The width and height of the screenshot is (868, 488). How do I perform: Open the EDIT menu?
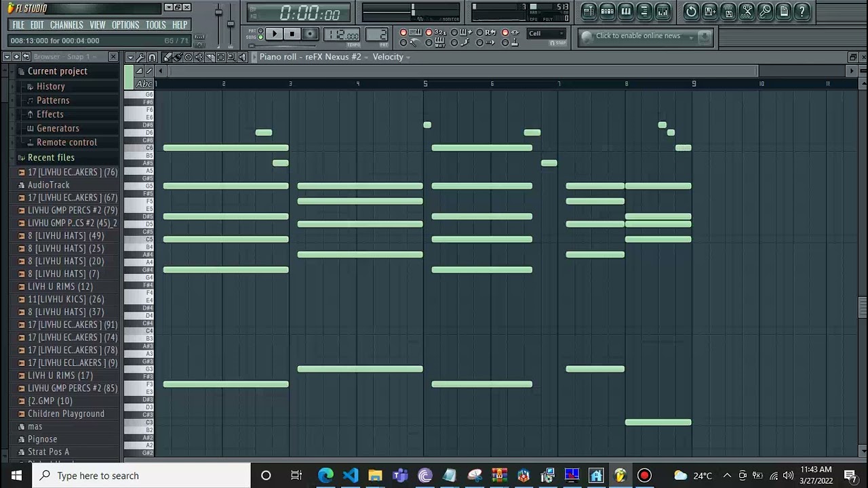click(x=37, y=25)
